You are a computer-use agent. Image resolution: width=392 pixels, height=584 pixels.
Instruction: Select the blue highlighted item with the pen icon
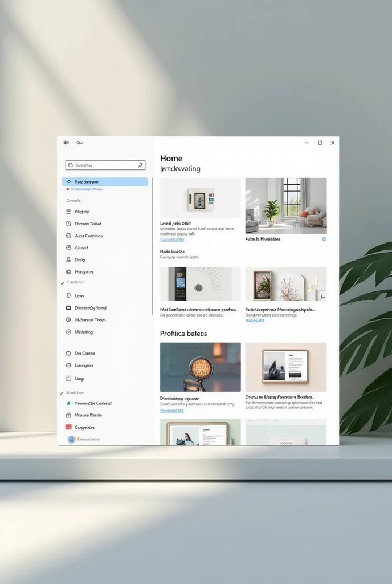point(105,182)
